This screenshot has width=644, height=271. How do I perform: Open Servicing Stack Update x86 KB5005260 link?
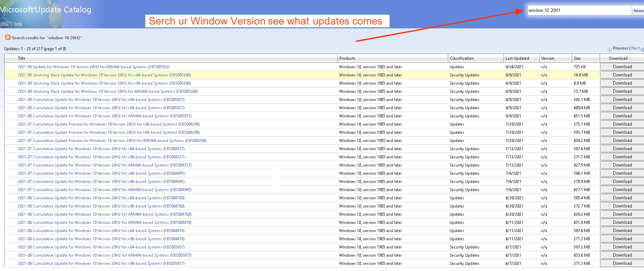[x=104, y=83]
